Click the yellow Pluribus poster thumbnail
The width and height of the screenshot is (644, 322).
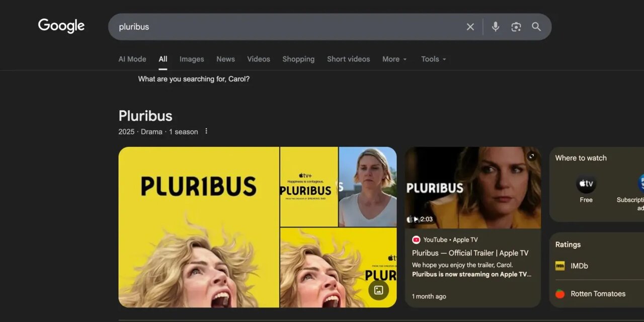click(199, 227)
